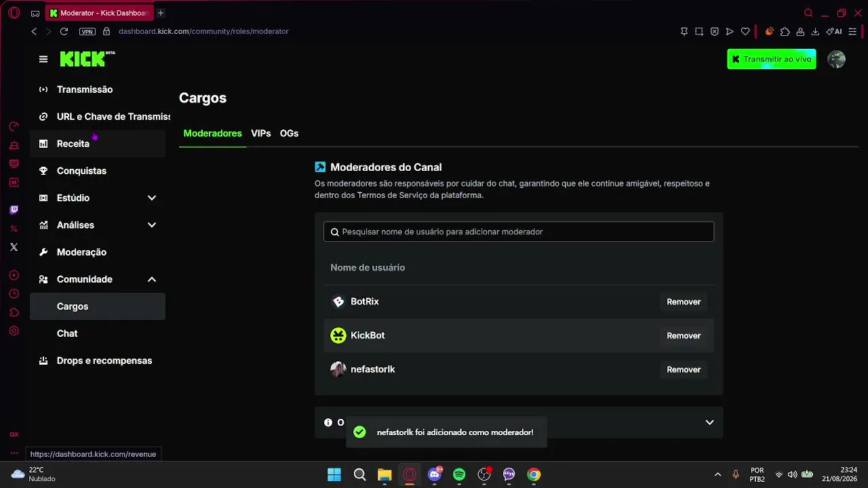Screen dimensions: 868x488
Task: Select Cargos in sidebar submenu
Action: pos(98,306)
